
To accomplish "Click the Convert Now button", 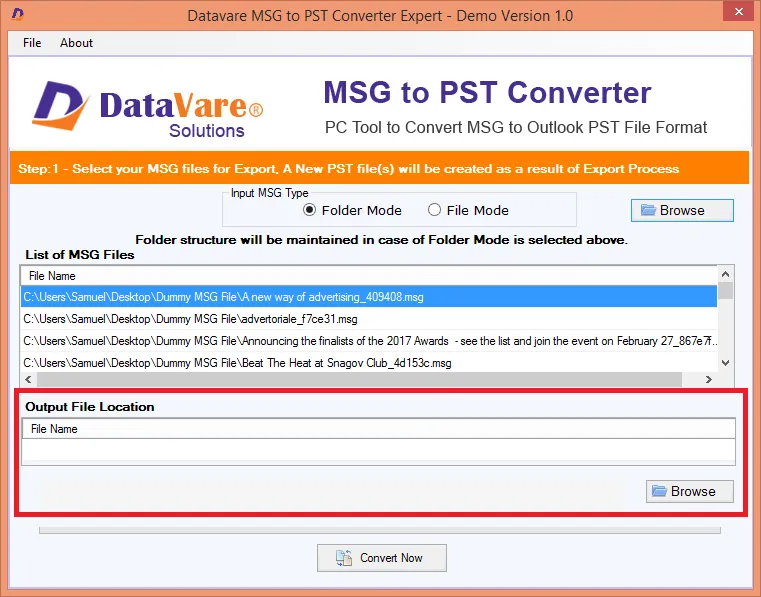I will [x=381, y=558].
